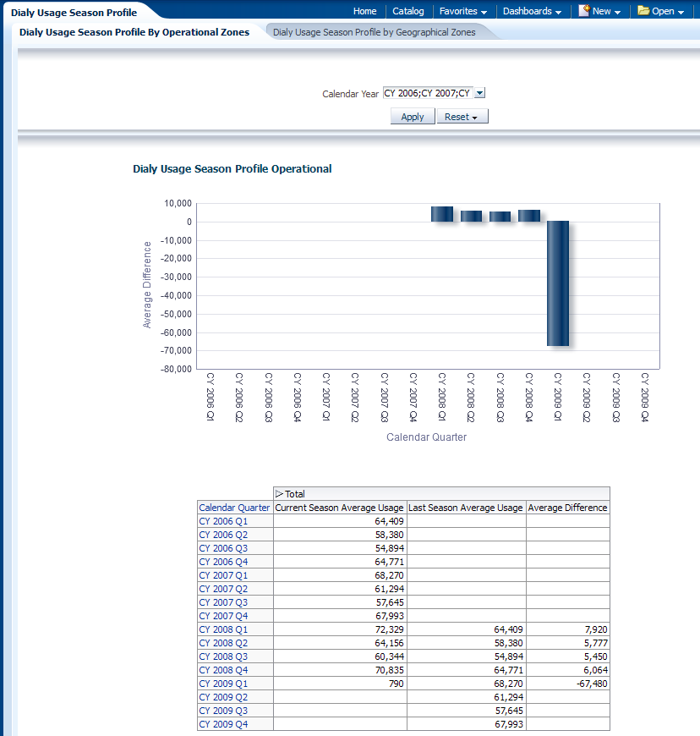Switch to By Operational Zones tab
This screenshot has height=736, width=700.
click(x=134, y=32)
